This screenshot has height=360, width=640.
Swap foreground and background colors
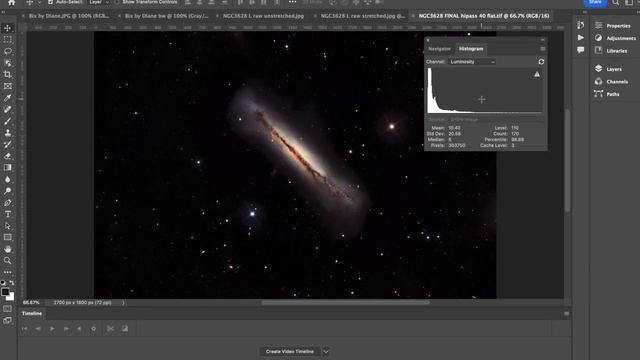pos(12,282)
